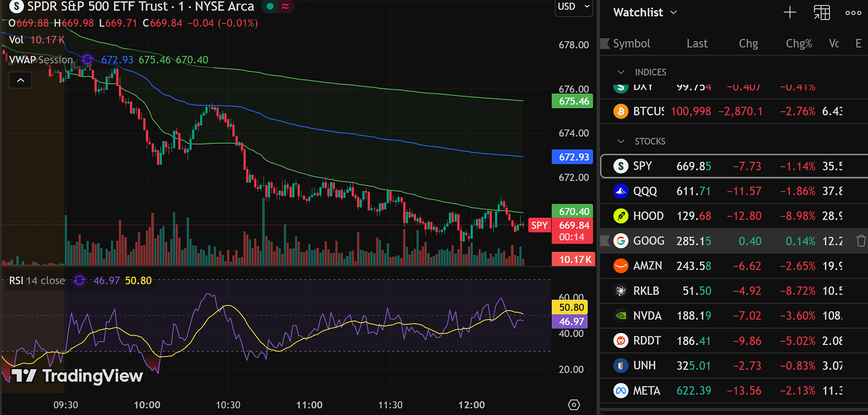The image size is (868, 415).
Task: Click the VWAP Session purple indicator icon
Action: click(x=87, y=60)
